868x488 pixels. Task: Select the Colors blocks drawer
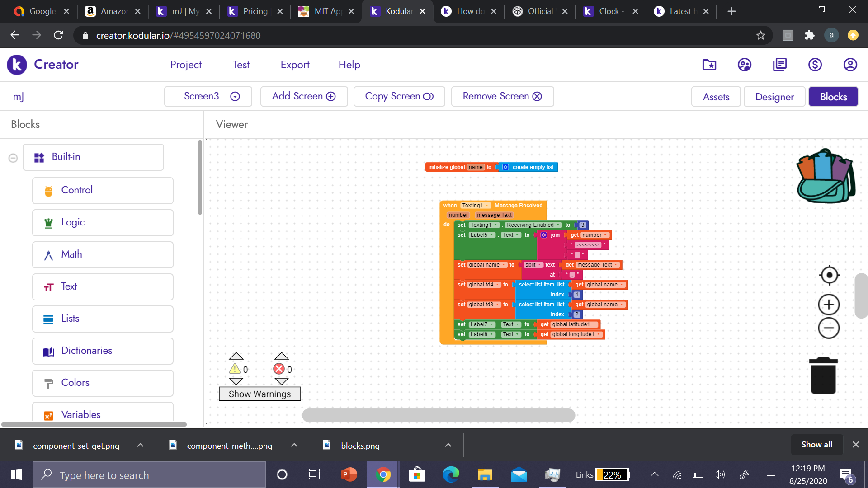click(103, 383)
